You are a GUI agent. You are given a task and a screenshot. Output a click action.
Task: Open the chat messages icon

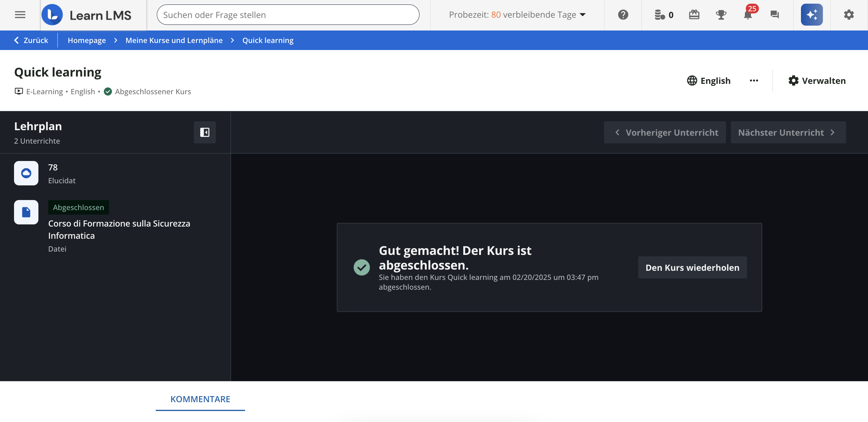tap(774, 15)
